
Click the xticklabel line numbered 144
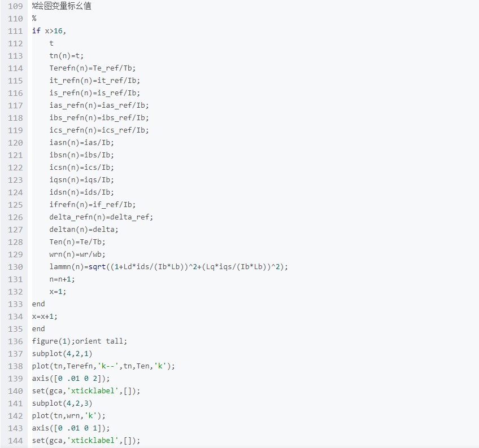(86, 440)
